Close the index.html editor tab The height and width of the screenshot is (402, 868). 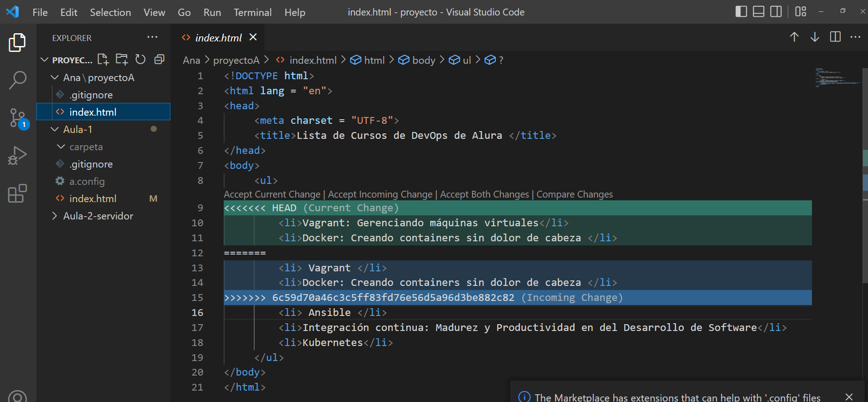pos(253,37)
